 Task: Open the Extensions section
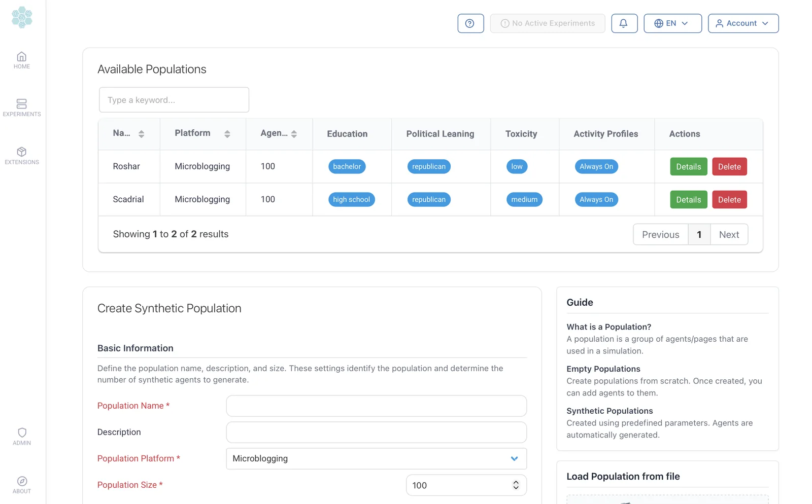coord(22,156)
